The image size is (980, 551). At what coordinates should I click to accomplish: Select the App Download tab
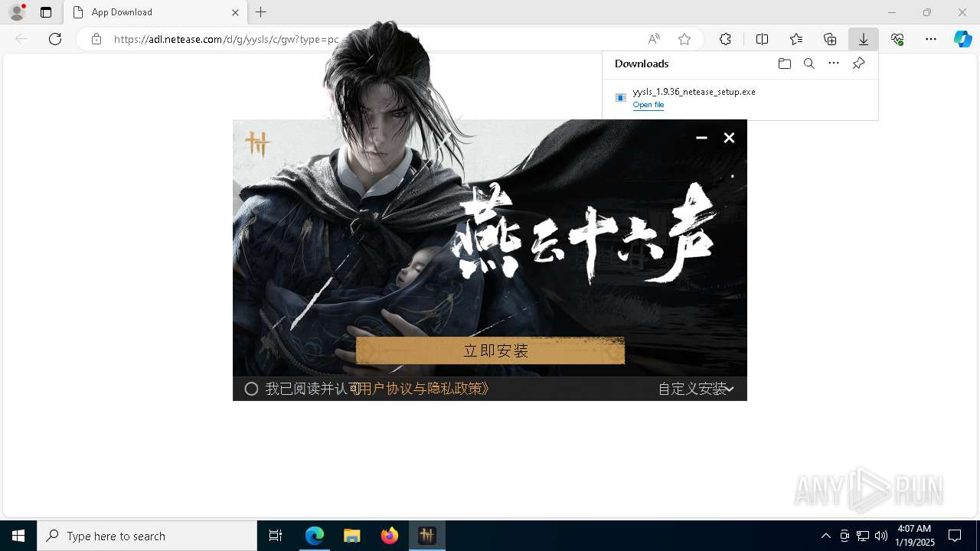(x=156, y=12)
